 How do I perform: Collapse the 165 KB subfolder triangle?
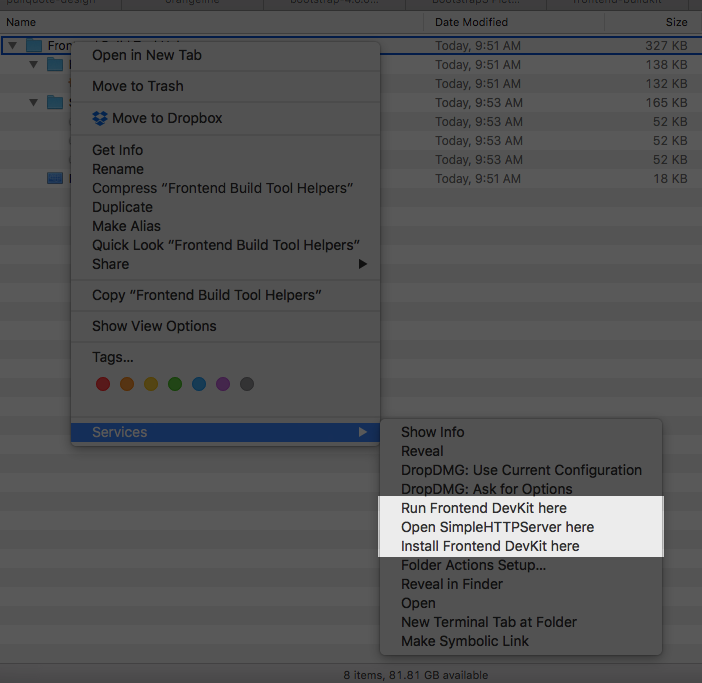point(34,103)
